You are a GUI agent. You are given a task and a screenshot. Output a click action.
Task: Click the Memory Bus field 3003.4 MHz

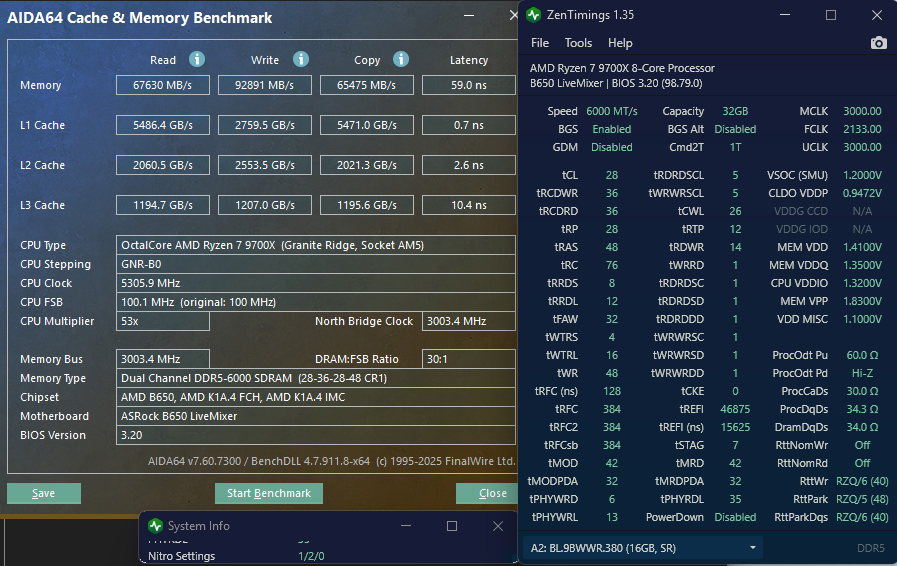(162, 359)
